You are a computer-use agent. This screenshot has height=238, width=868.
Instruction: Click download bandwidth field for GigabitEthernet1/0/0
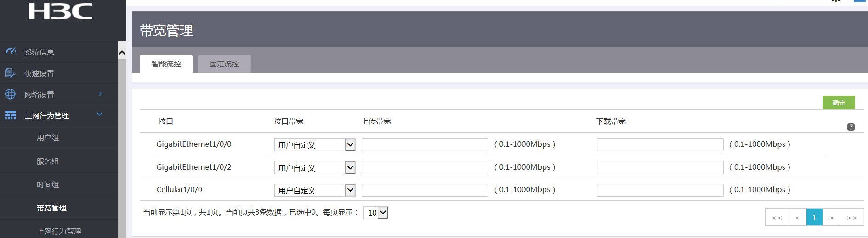[x=660, y=145]
